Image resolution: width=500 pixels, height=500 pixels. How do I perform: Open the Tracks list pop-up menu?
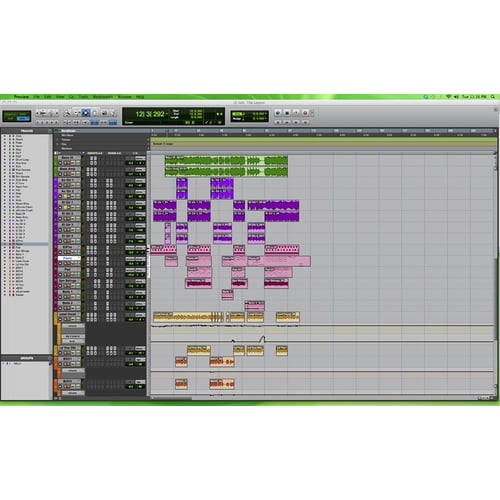pos(50,131)
